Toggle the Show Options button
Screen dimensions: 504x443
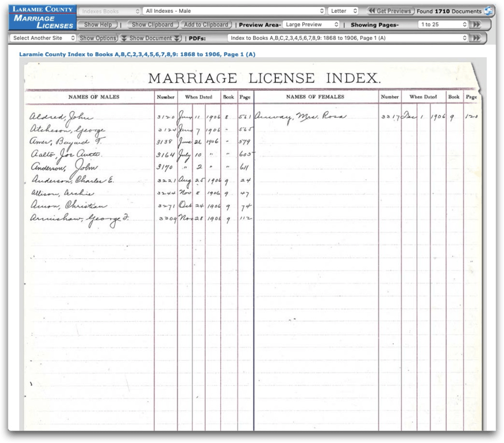click(x=99, y=38)
